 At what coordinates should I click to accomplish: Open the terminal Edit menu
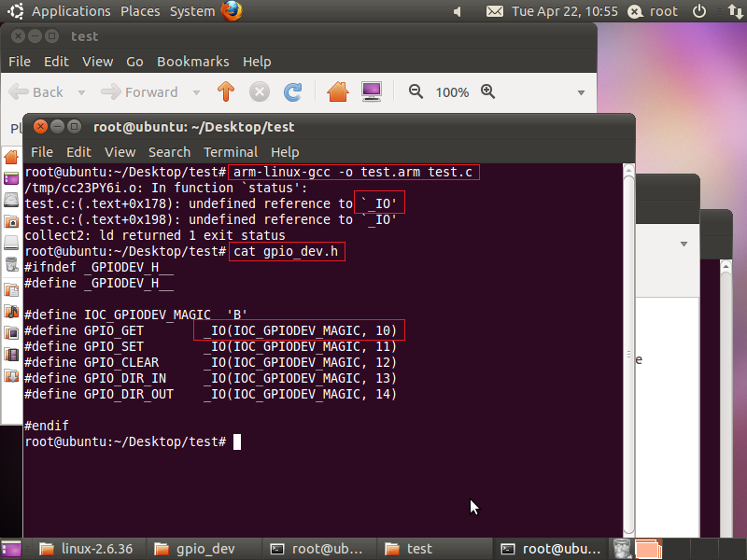click(78, 152)
